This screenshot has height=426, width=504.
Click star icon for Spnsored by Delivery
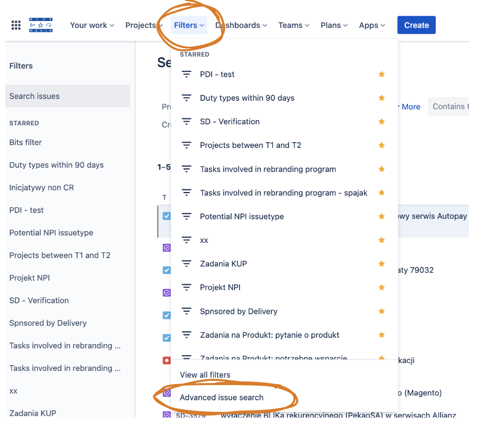[382, 311]
